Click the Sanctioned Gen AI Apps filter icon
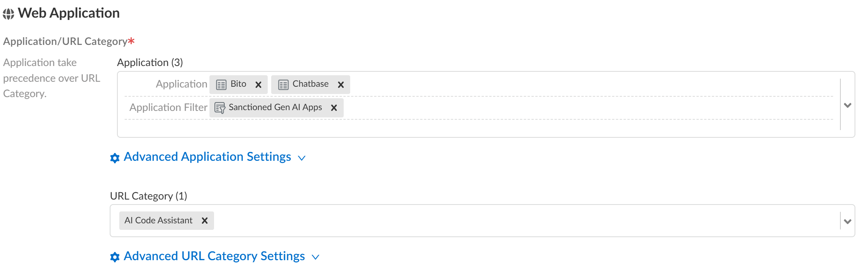The width and height of the screenshot is (868, 269). coord(220,108)
